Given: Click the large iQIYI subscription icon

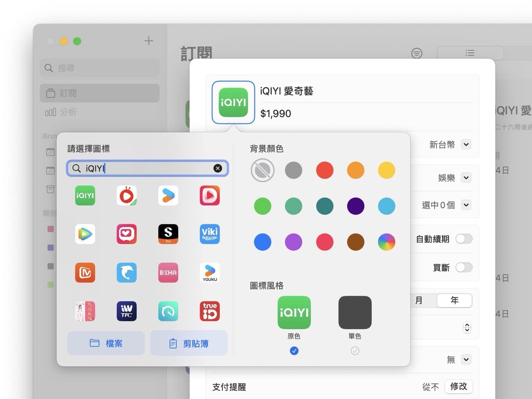Looking at the screenshot, I should coord(233,102).
